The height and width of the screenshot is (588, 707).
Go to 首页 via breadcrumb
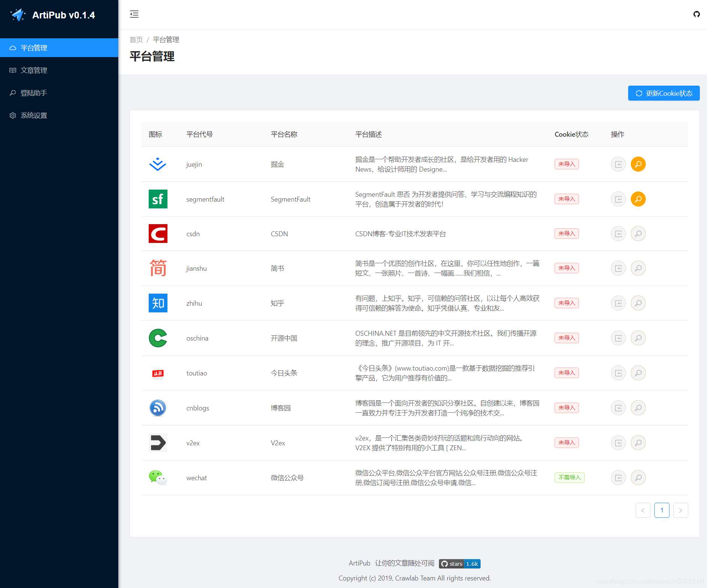136,40
